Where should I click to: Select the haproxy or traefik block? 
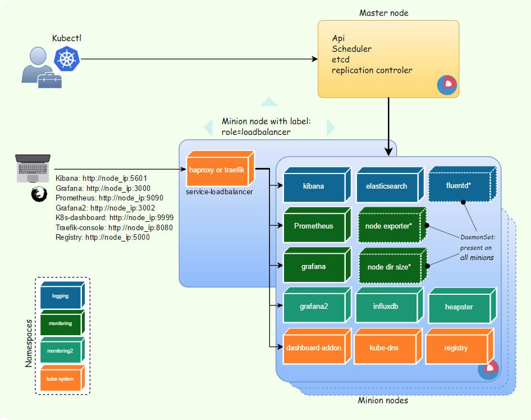[220, 168]
